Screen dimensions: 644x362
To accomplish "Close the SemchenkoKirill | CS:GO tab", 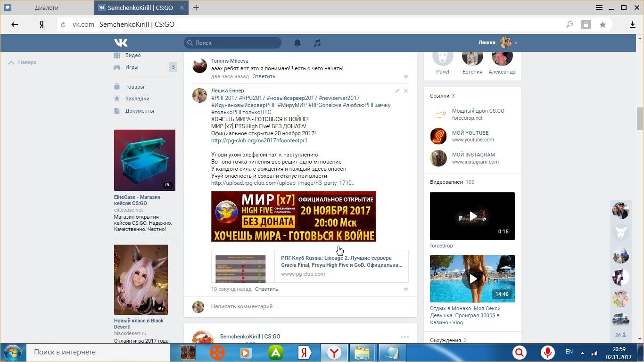I will coord(183,8).
